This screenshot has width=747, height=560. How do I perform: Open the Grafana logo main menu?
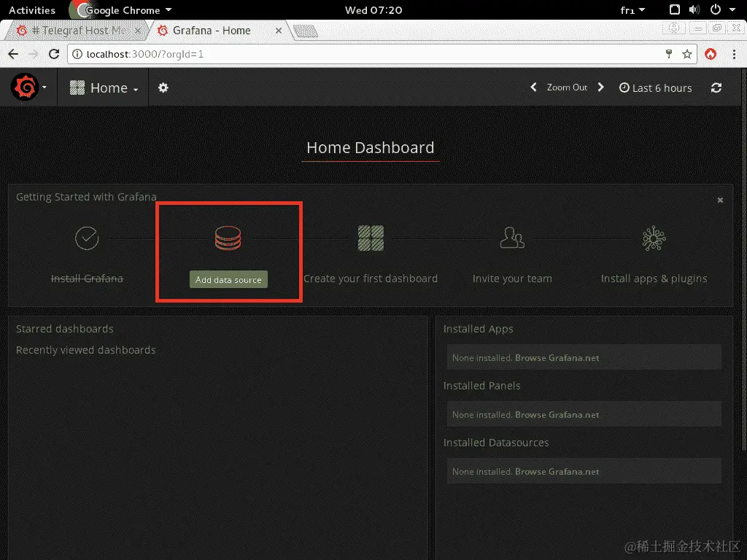(25, 87)
